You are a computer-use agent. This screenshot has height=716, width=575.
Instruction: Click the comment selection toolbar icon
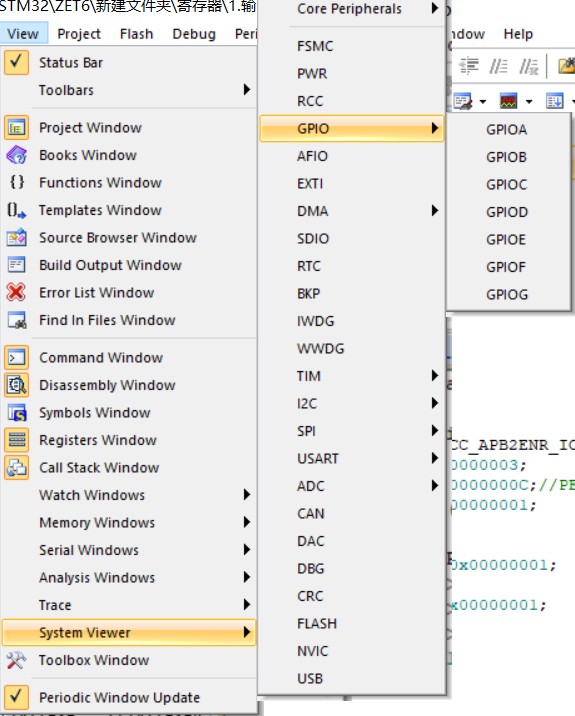(498, 66)
